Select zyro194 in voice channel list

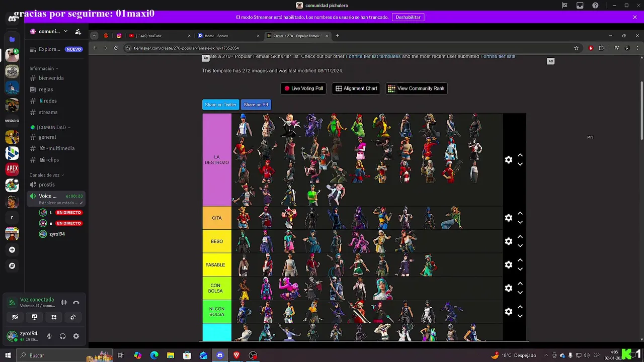(57, 234)
